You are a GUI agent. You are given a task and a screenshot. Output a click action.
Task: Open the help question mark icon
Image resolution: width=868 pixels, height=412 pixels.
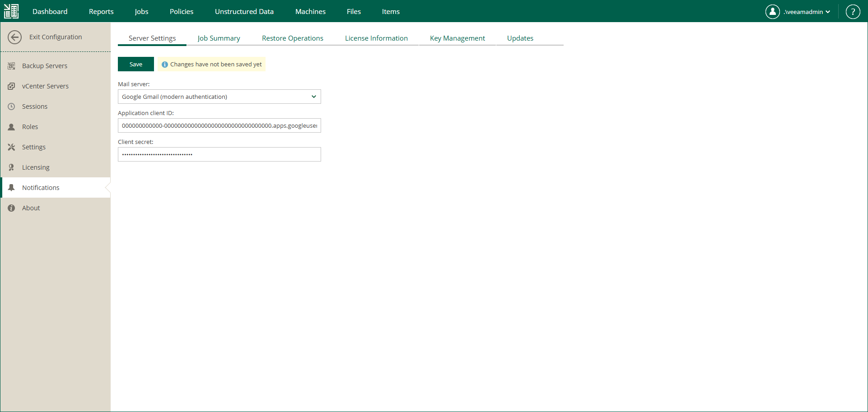click(x=853, y=11)
